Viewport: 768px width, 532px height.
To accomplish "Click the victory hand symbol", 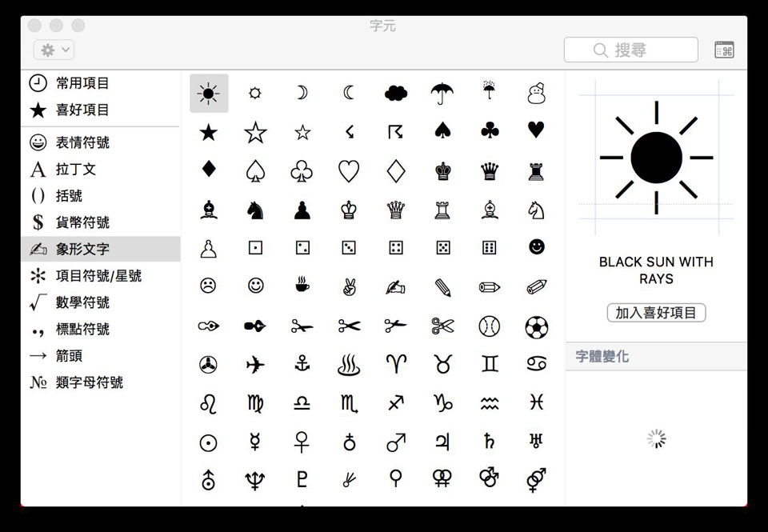I will coord(349,286).
